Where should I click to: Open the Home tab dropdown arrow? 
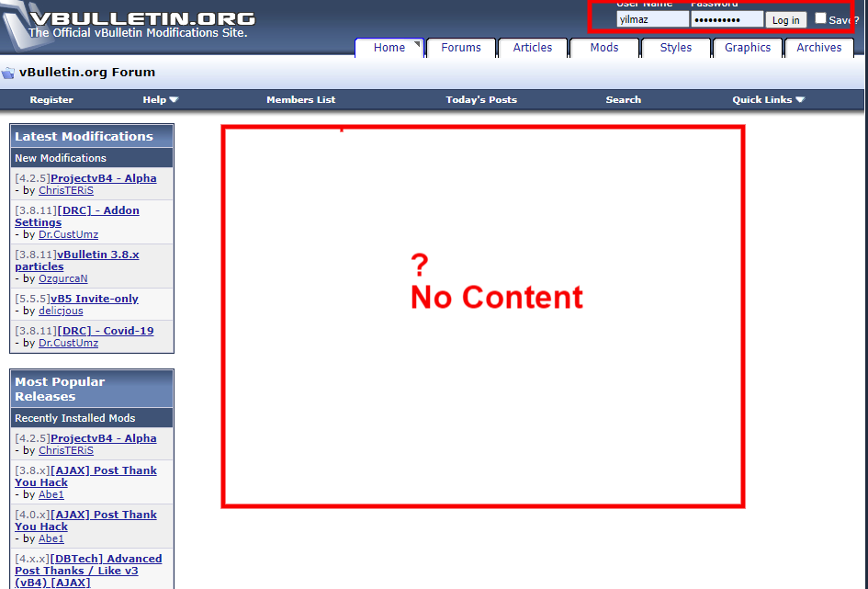coord(417,44)
